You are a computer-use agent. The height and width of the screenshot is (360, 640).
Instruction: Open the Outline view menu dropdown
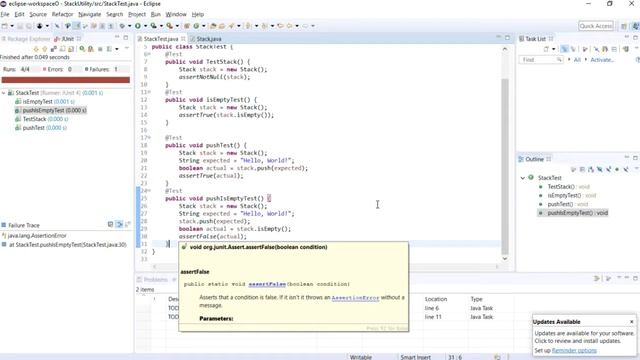point(636,168)
